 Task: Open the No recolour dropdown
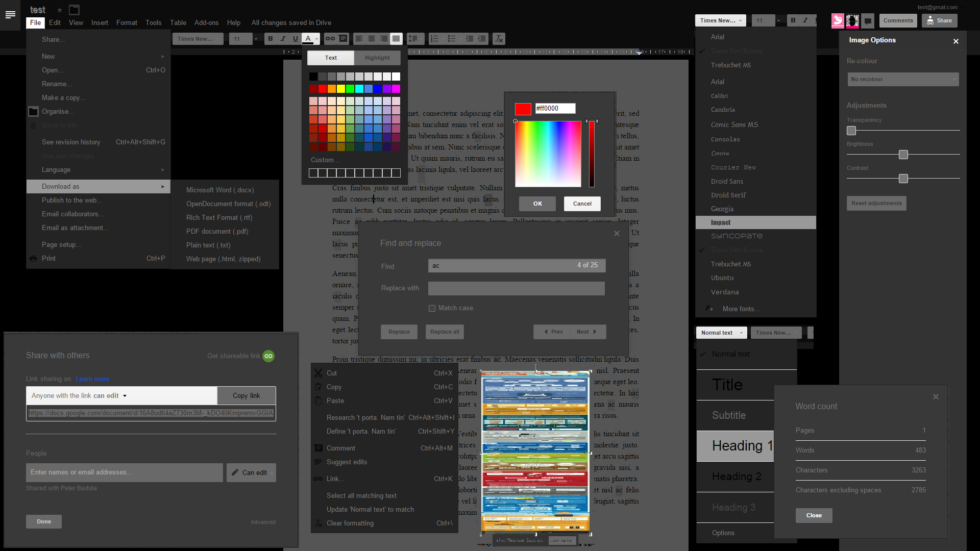point(902,79)
